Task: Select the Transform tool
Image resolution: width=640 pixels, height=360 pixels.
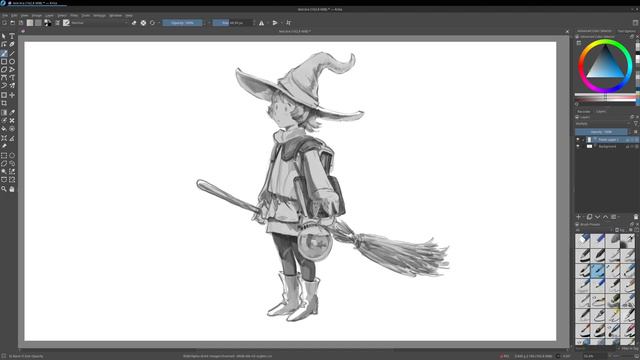Action: (x=4, y=95)
